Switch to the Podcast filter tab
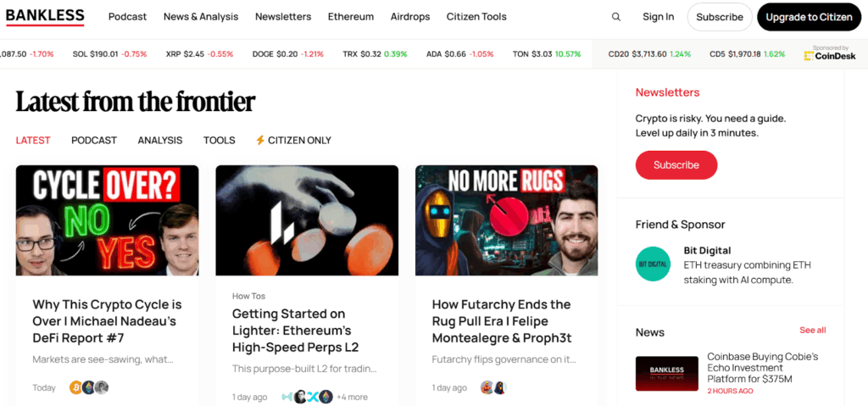Screen dimensions: 868x406 pyautogui.click(x=94, y=140)
